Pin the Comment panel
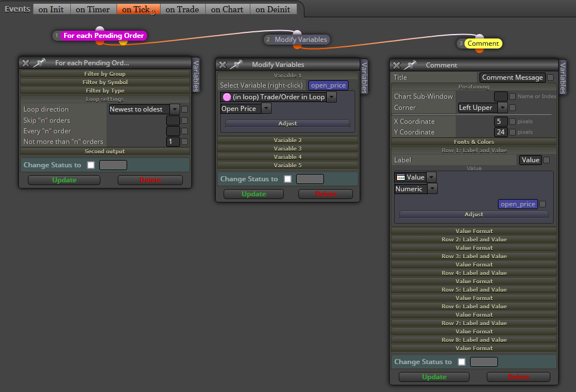Image resolution: width=576 pixels, height=392 pixels. [410, 65]
